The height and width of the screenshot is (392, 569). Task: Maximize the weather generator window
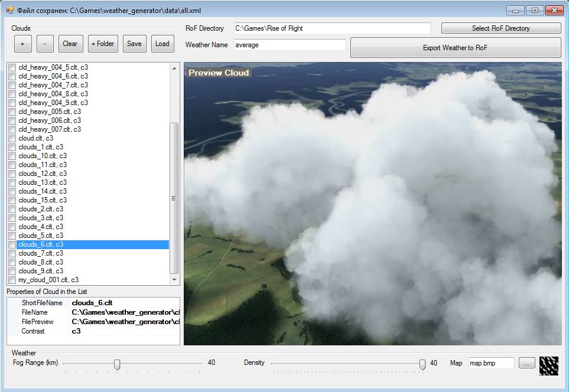coord(535,11)
